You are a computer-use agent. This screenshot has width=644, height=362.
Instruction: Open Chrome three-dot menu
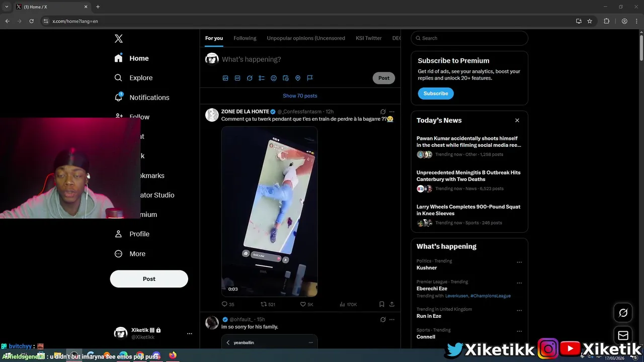pyautogui.click(x=636, y=21)
